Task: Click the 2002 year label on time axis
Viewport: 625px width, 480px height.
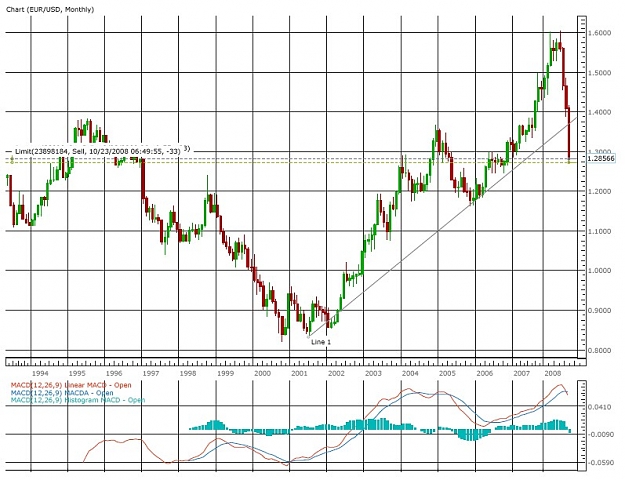Action: pos(336,374)
